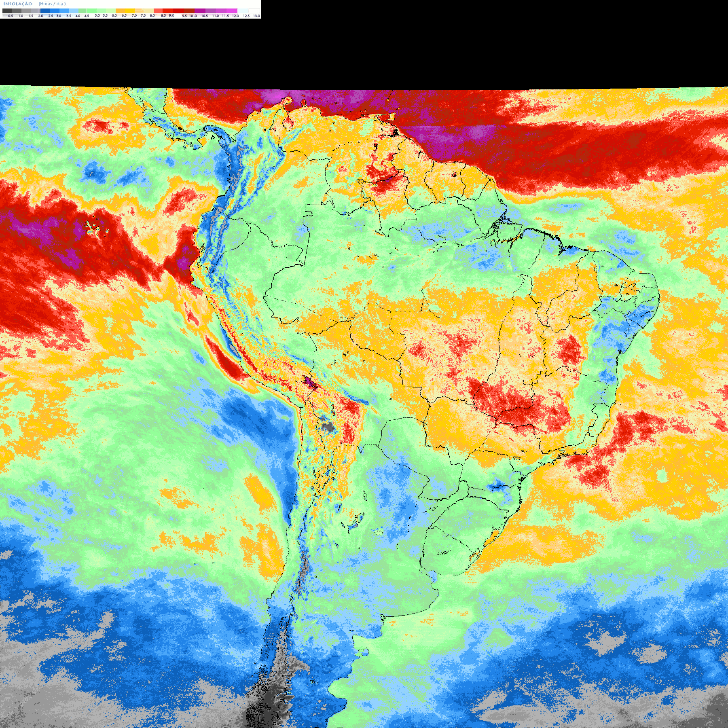
Task: Click the 3.0 legend value
Action: tap(59, 16)
